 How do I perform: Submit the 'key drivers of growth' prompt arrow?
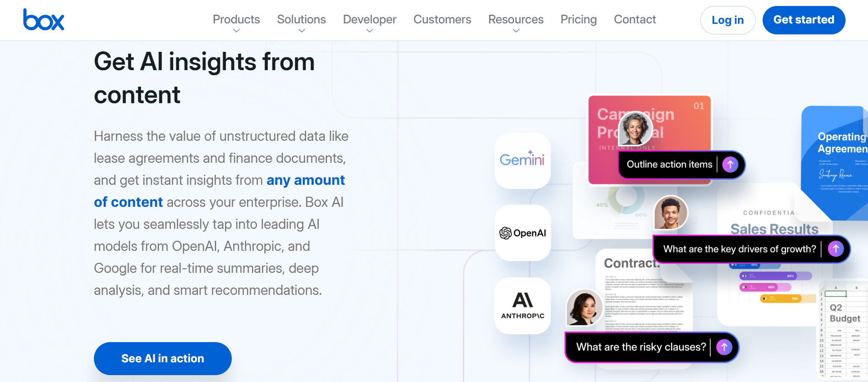coord(835,249)
